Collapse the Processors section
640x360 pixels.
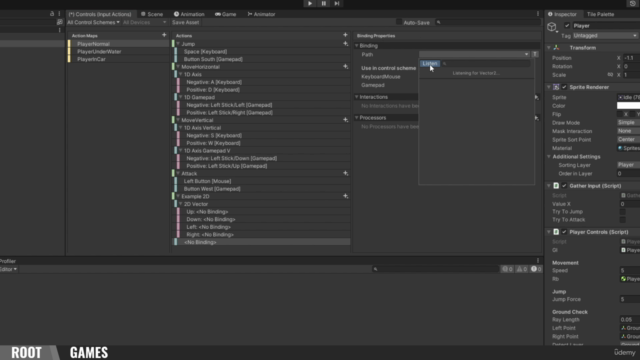(x=357, y=118)
